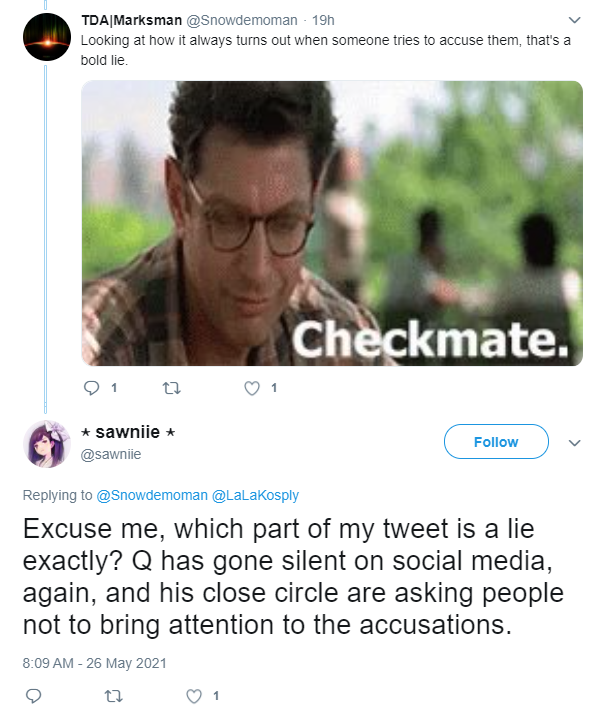Click the 8:09 AM - 26 May 2021 timestamp
Viewport: 612px width, 722px height.
tap(94, 664)
